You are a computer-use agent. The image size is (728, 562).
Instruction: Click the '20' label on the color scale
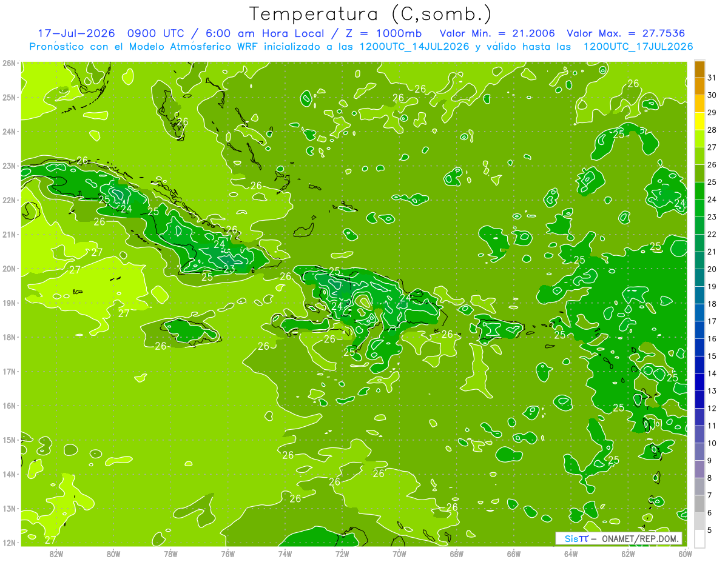(x=712, y=269)
